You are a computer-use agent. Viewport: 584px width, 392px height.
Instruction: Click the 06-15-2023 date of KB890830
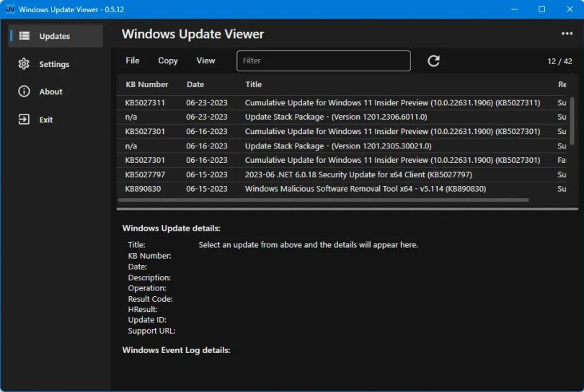click(x=207, y=189)
